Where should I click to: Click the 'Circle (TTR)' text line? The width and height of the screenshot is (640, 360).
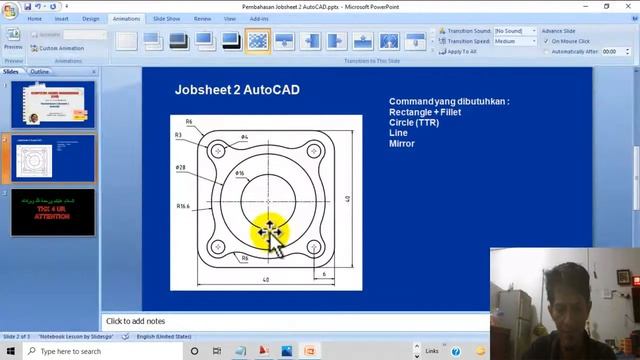[x=414, y=122]
